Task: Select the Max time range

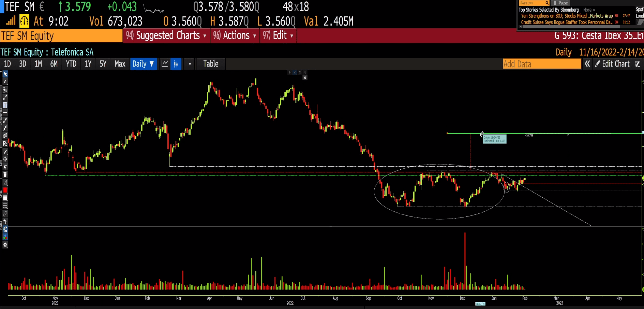Action: point(120,64)
